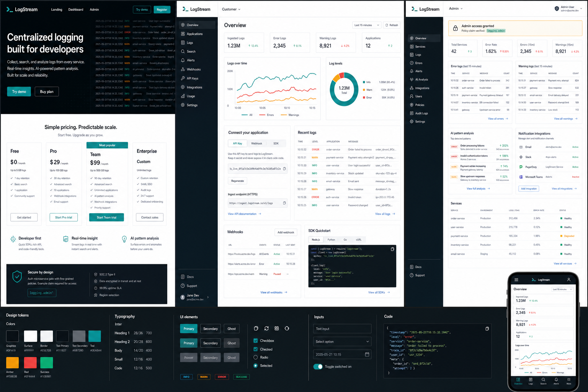Screen dimensions: 588x392
Task: Open Policies shield icon in Admin sidebar
Action: coord(412,105)
